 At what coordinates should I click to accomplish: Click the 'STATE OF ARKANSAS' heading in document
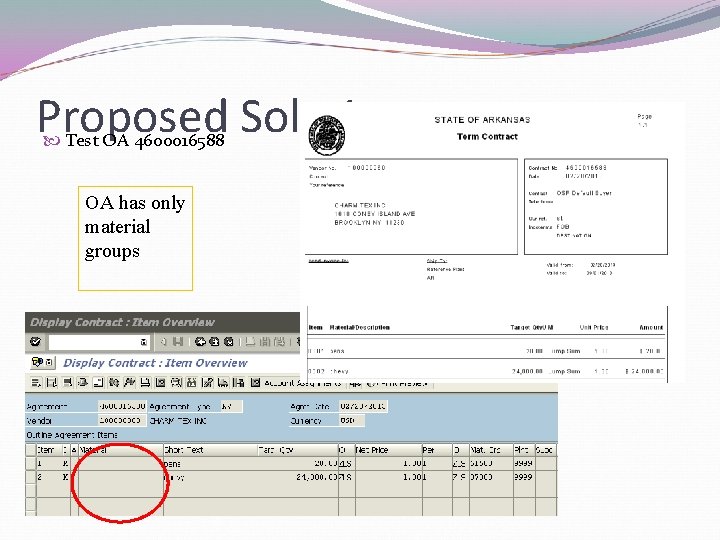click(482, 120)
